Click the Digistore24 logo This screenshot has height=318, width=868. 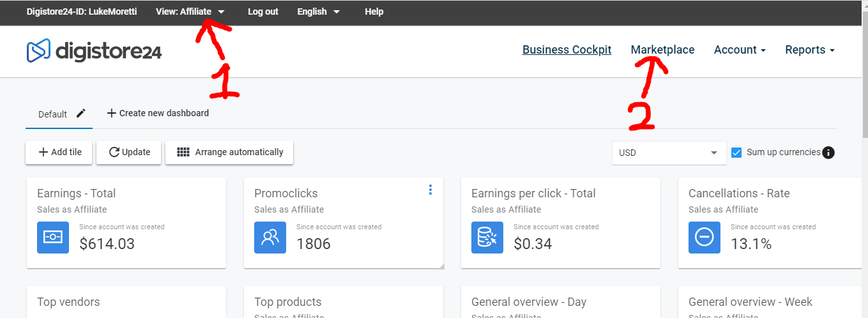point(94,50)
